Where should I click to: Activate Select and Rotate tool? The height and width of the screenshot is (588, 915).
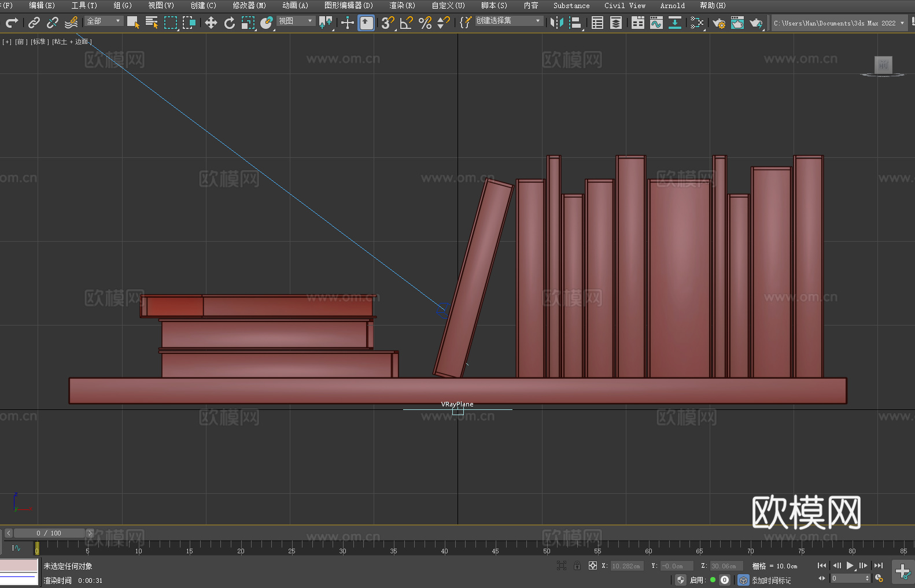pos(230,23)
